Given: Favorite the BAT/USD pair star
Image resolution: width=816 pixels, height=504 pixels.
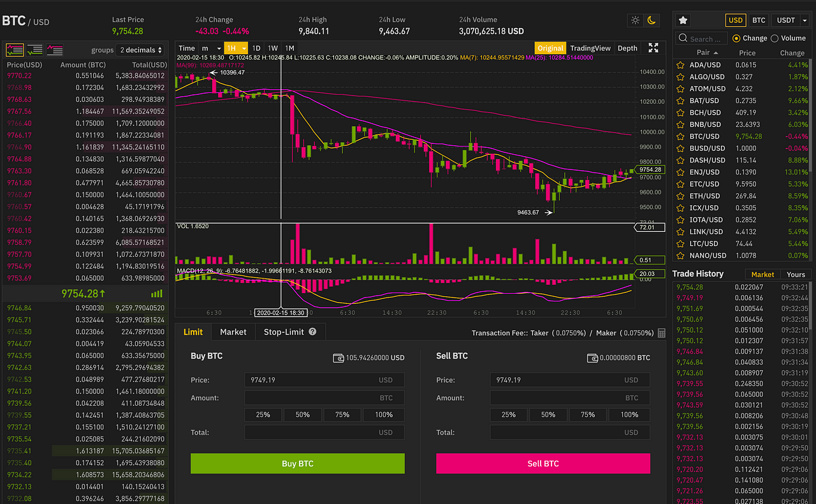Looking at the screenshot, I should [681, 101].
